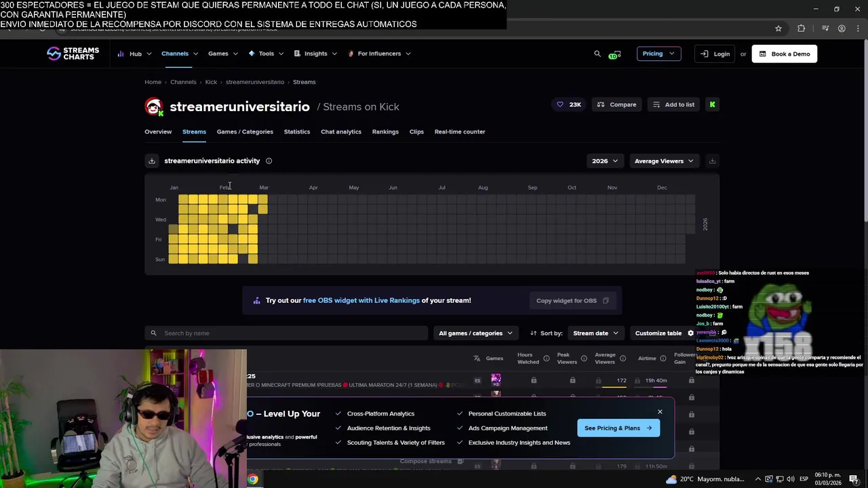Expand the Insights navigation menu
The width and height of the screenshot is (868, 488).
pyautogui.click(x=315, y=54)
